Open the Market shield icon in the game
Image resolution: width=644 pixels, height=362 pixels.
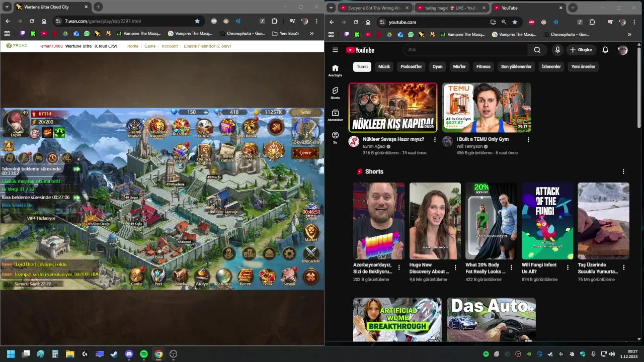pos(311,233)
